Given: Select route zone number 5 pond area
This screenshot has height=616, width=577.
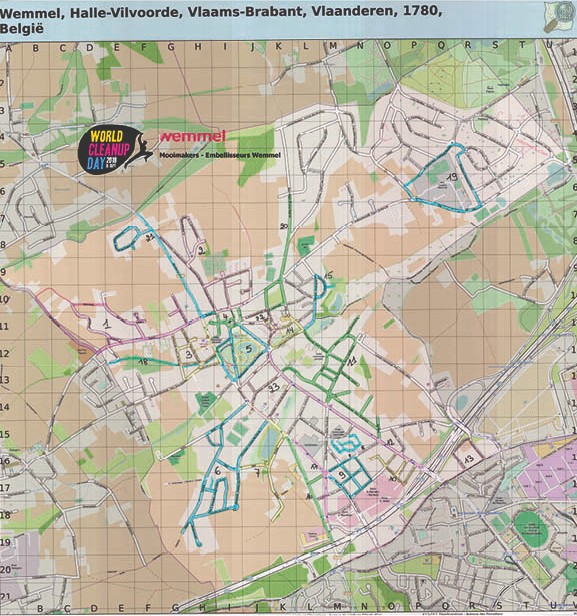Looking at the screenshot, I should click(248, 348).
